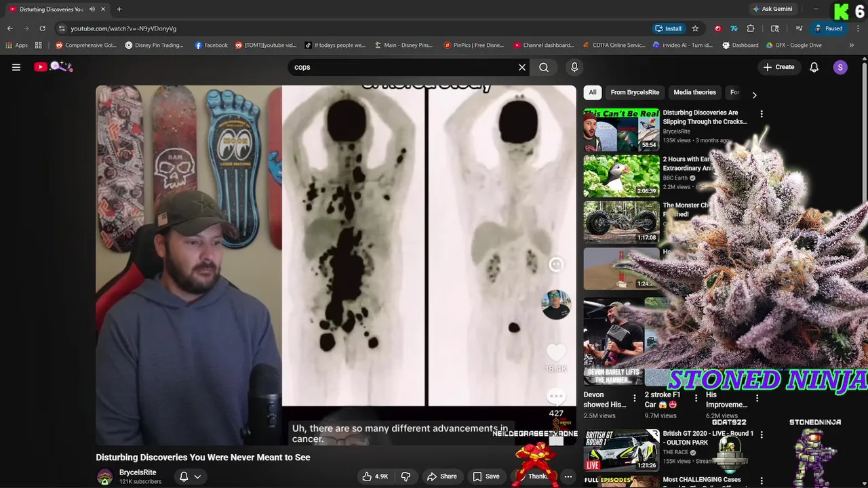Viewport: 868px width, 488px height.
Task: Open the account avatar menu
Action: (x=840, y=67)
